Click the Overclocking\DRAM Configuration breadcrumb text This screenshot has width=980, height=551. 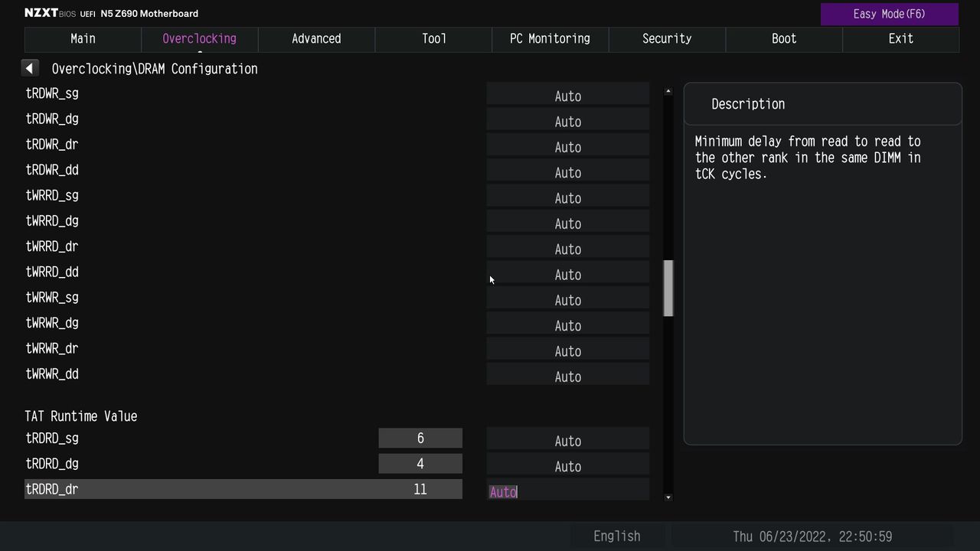click(155, 69)
